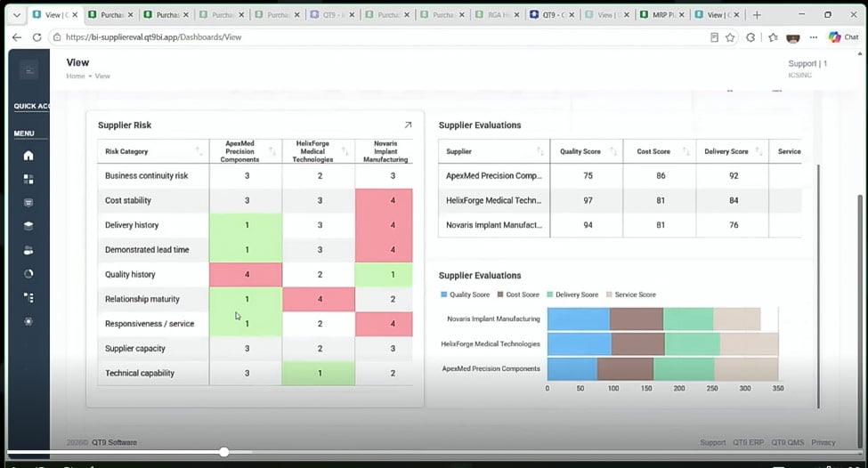868x468 pixels.
Task: Open browser settings and more menu
Action: [813, 37]
